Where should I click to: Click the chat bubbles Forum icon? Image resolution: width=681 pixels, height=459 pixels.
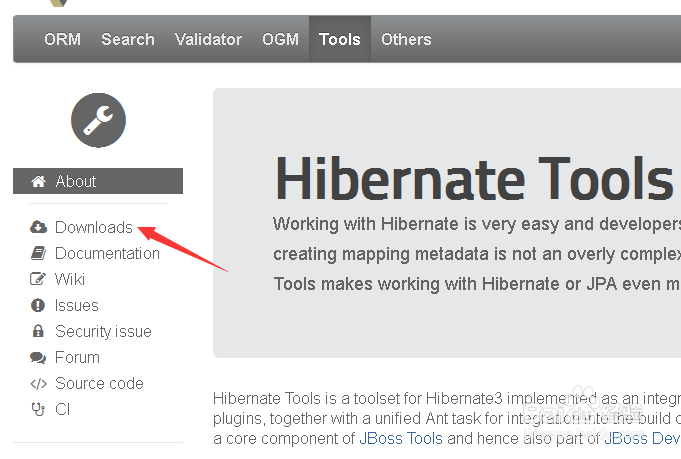[x=39, y=357]
